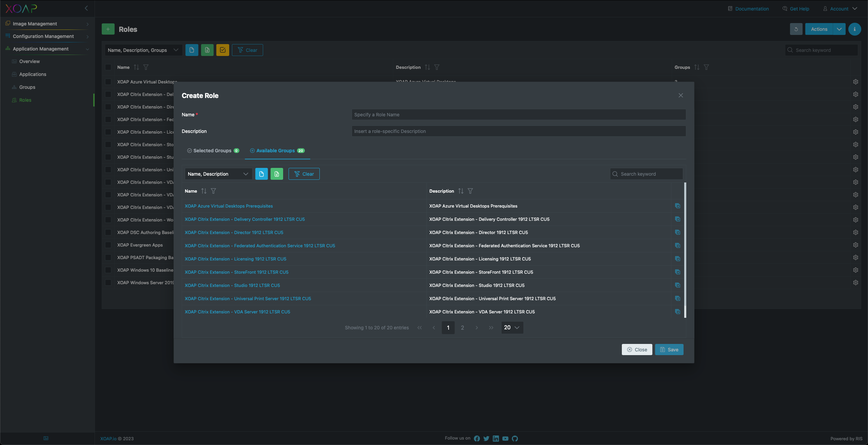Screen dimensions: 868x445
Task: Check the Citrix Extension - Del role
Action: point(108,94)
